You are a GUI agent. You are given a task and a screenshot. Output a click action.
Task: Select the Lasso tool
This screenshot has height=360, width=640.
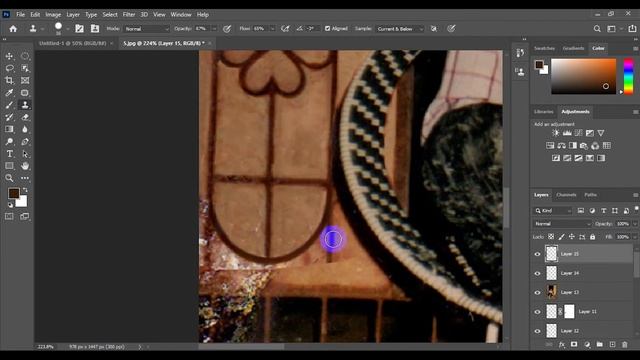point(9,68)
